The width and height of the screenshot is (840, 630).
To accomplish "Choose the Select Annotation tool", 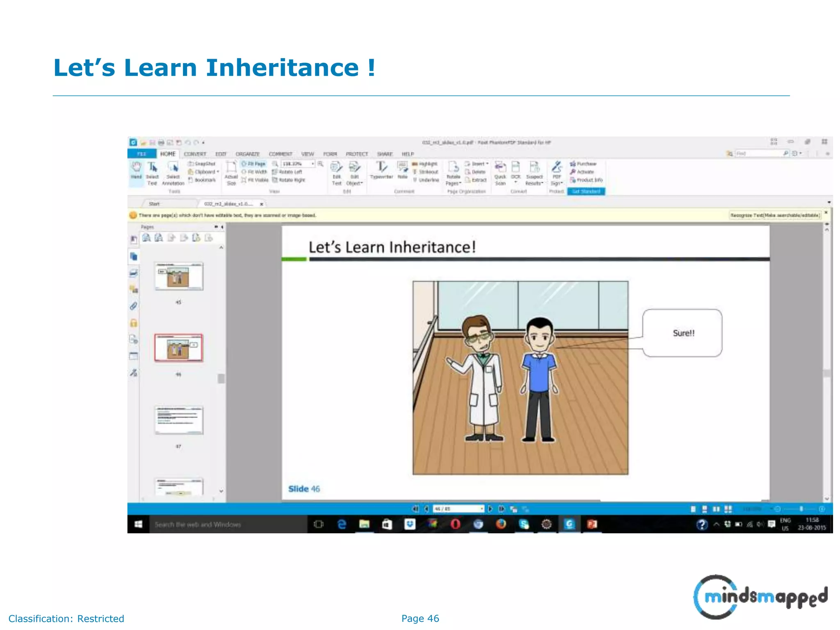I will tap(173, 173).
